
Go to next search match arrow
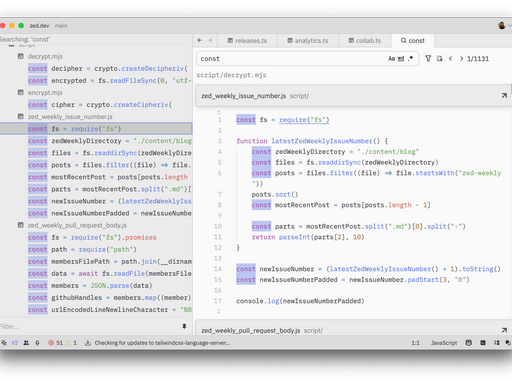(461, 59)
